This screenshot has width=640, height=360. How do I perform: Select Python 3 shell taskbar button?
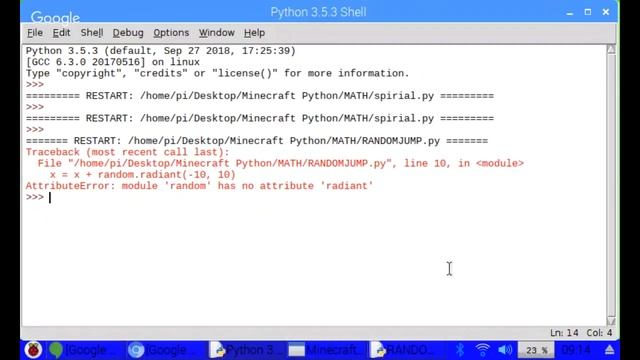click(x=246, y=350)
